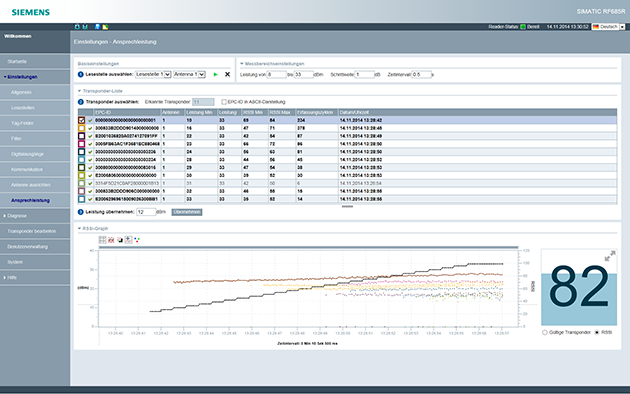Click the black overlay icon in graph toolbar
Screen dimensions: 630x394
[x=120, y=240]
